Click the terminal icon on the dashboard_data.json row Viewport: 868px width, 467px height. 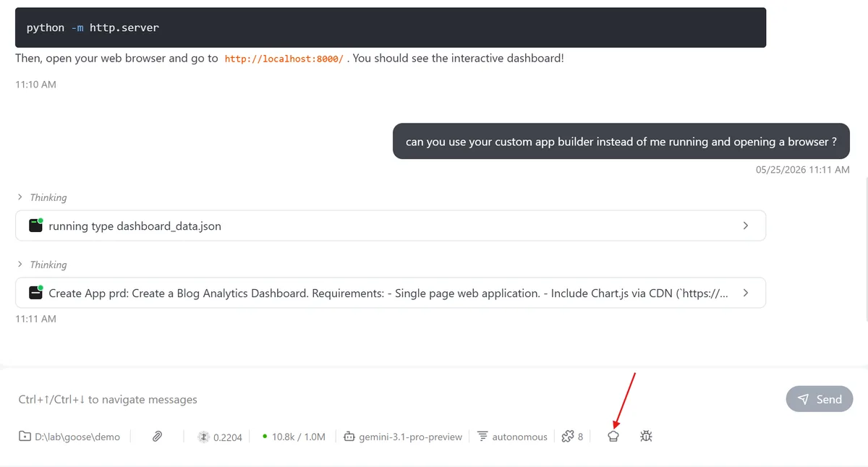36,226
